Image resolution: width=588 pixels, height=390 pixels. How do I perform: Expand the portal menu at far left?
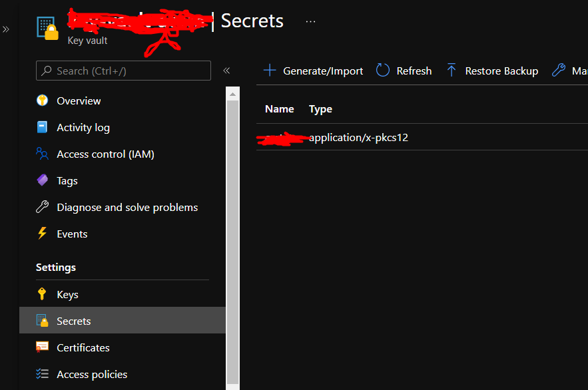pyautogui.click(x=6, y=29)
